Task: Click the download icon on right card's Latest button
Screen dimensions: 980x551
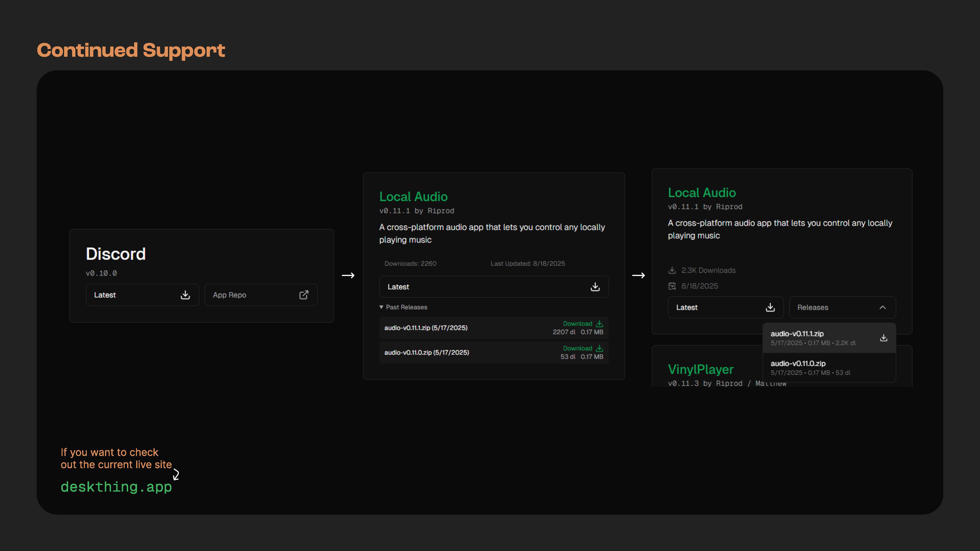Action: pyautogui.click(x=770, y=307)
